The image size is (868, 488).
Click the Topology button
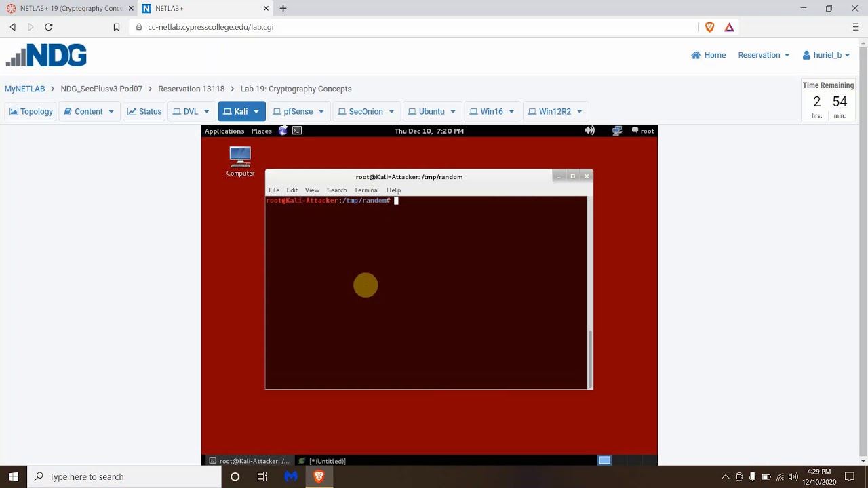coord(31,112)
